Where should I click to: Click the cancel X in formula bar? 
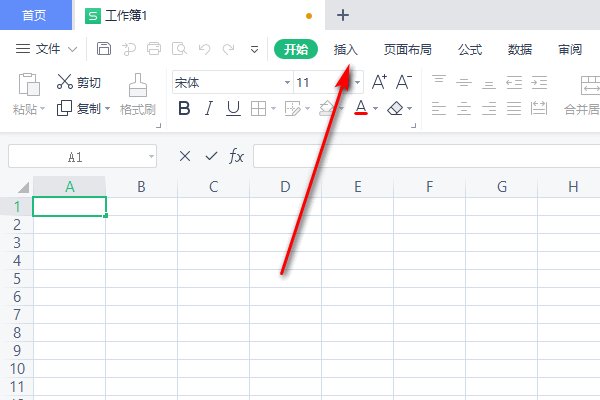click(x=185, y=156)
